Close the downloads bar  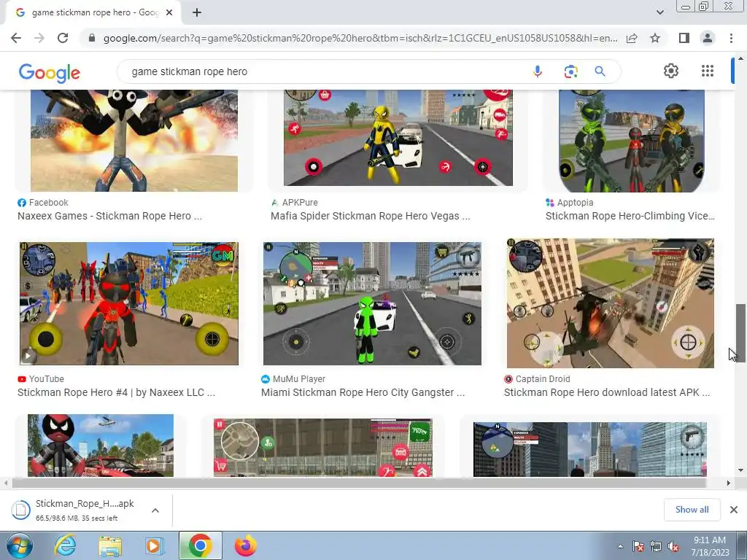pyautogui.click(x=734, y=510)
